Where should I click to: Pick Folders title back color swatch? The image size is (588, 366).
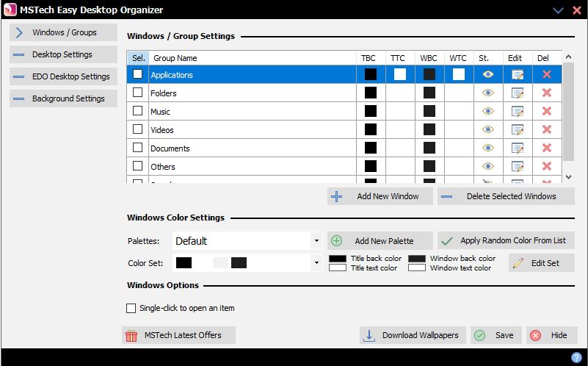[371, 93]
